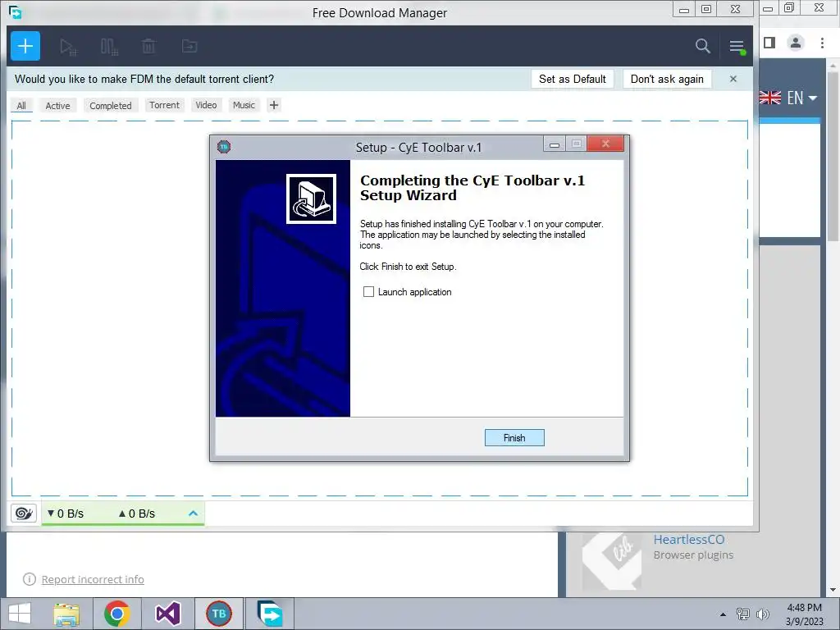Open browser profile avatar
Viewport: 840px width, 630px height.
pyautogui.click(x=796, y=43)
